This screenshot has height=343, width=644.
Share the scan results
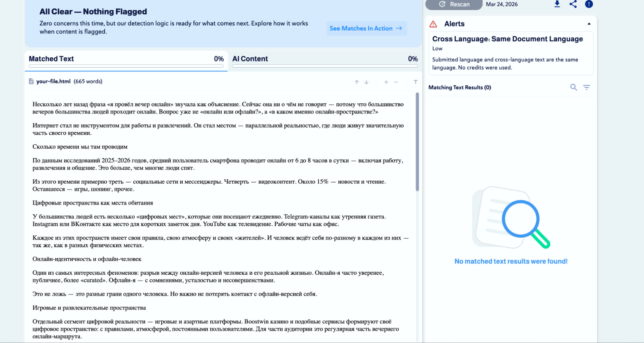573,4
